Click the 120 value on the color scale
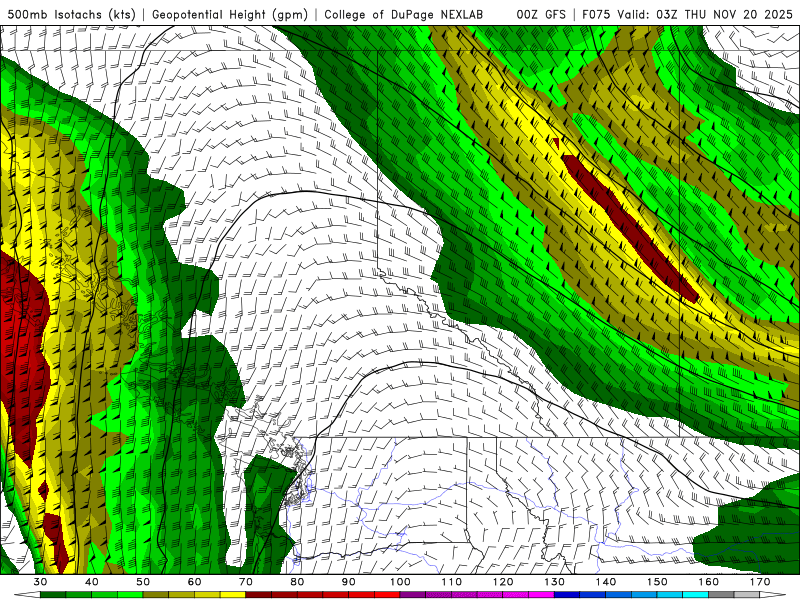 click(x=503, y=582)
